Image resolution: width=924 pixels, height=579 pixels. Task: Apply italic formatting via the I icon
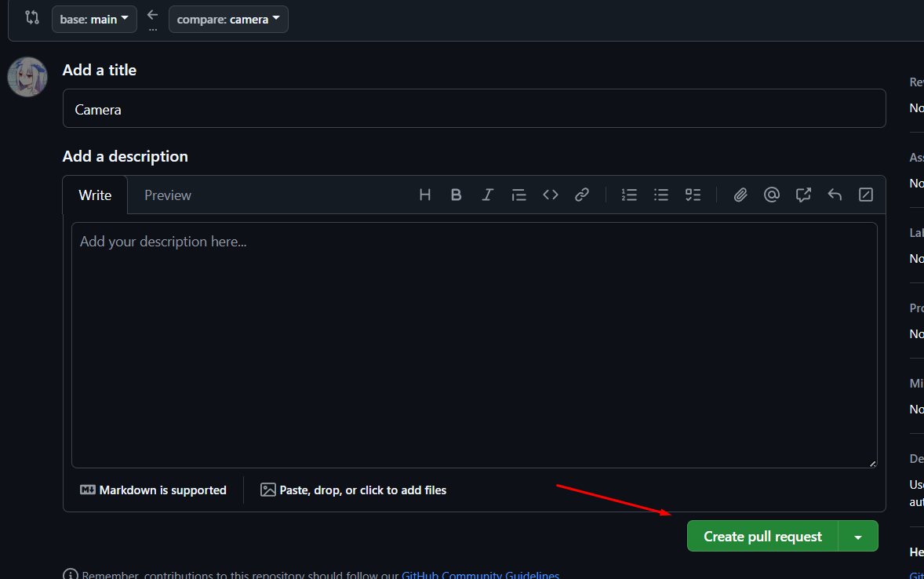(487, 195)
